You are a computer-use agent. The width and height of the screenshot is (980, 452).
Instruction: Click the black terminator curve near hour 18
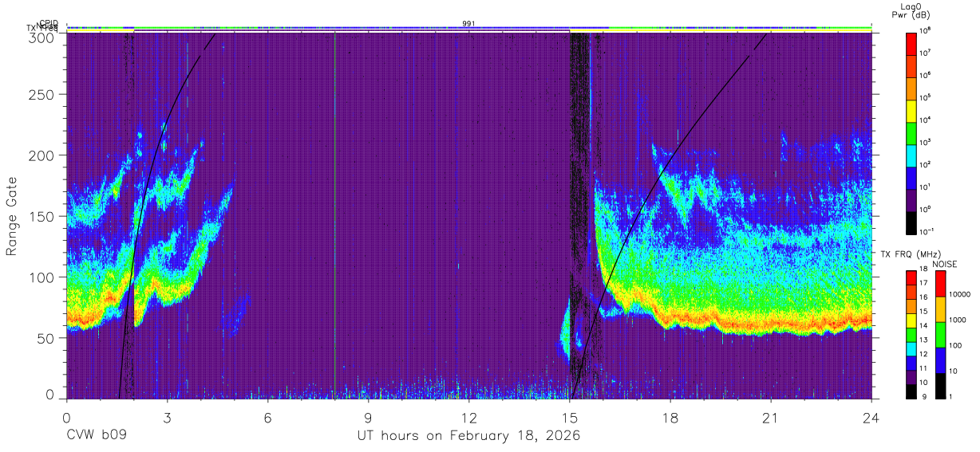coord(669,159)
